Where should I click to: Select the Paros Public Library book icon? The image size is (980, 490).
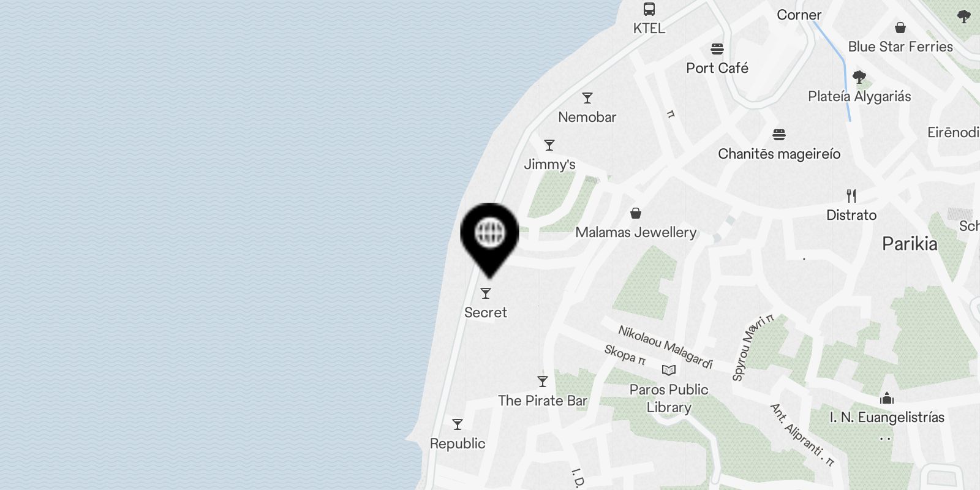669,370
